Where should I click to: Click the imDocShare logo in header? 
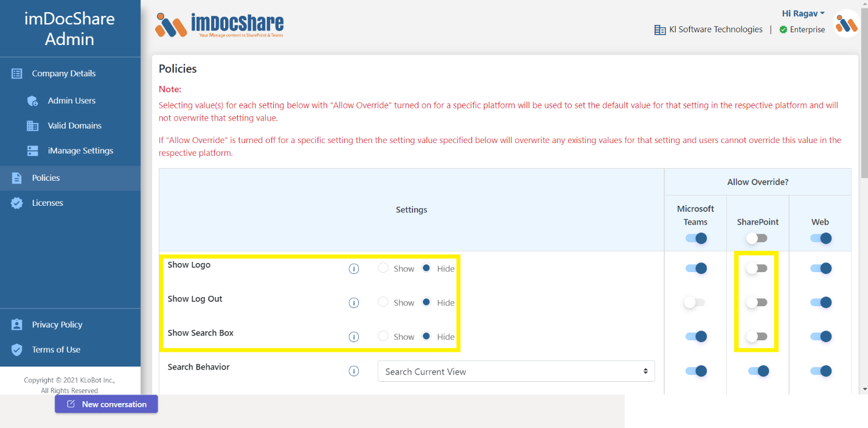(x=220, y=25)
